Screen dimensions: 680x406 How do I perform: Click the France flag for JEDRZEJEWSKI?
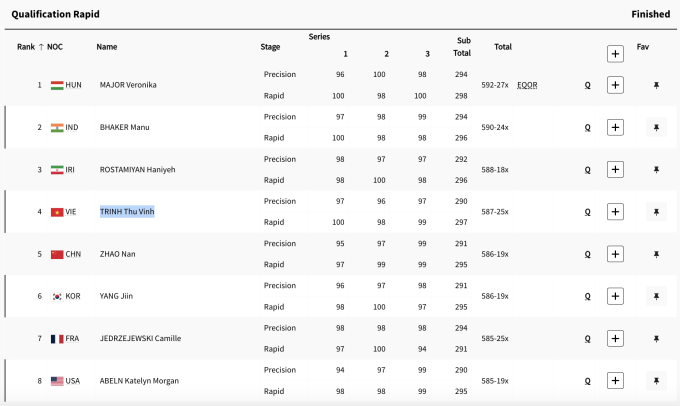point(57,339)
